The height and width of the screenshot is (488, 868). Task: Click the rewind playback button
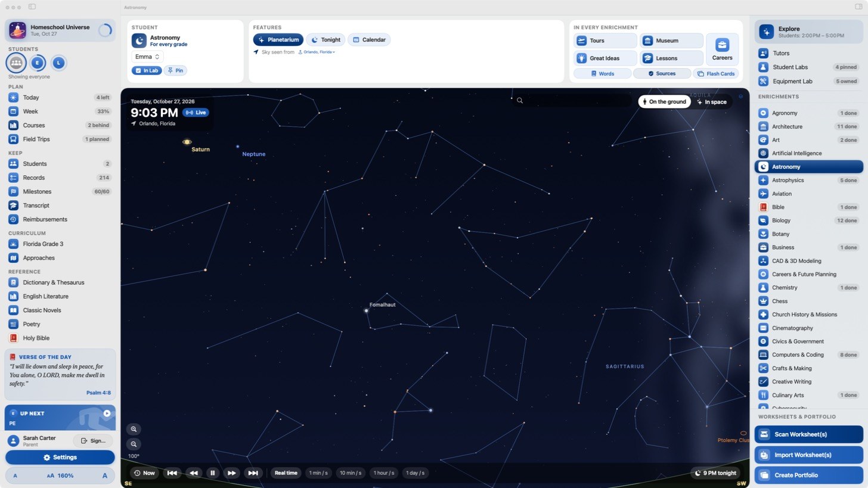pyautogui.click(x=193, y=473)
